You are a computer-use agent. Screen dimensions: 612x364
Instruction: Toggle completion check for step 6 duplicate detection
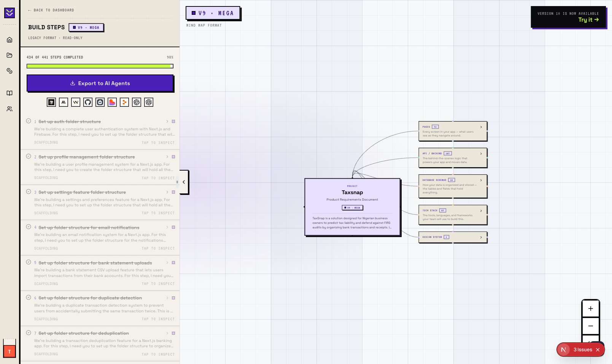click(x=29, y=298)
